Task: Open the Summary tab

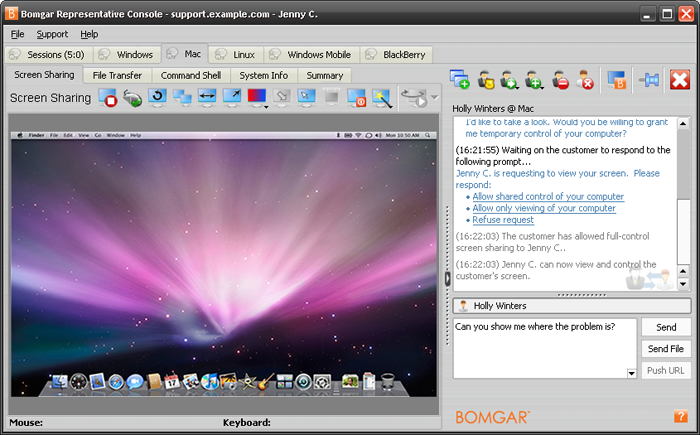Action: [x=325, y=75]
